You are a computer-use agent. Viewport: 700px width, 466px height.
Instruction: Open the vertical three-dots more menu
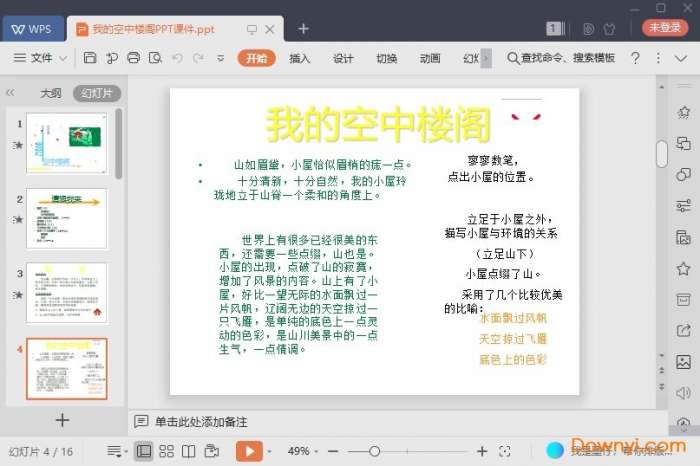point(658,58)
